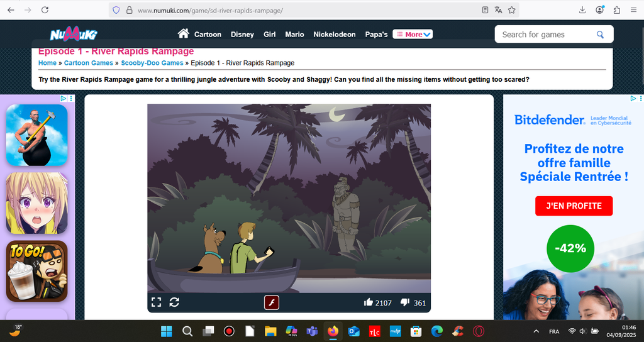Click the Bitdefender logo in ad

(550, 120)
